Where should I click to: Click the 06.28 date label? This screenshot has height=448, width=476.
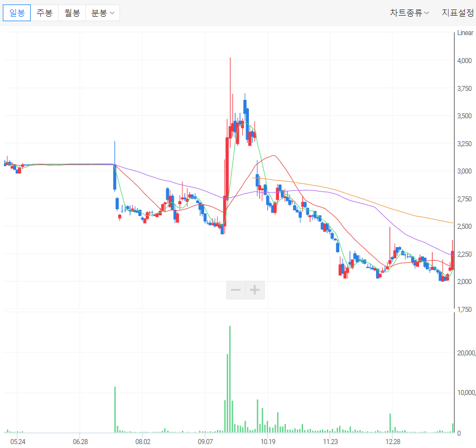(80, 442)
